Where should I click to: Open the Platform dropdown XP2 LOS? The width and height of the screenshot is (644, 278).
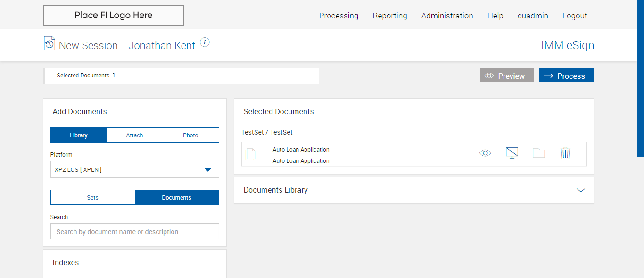click(x=135, y=169)
